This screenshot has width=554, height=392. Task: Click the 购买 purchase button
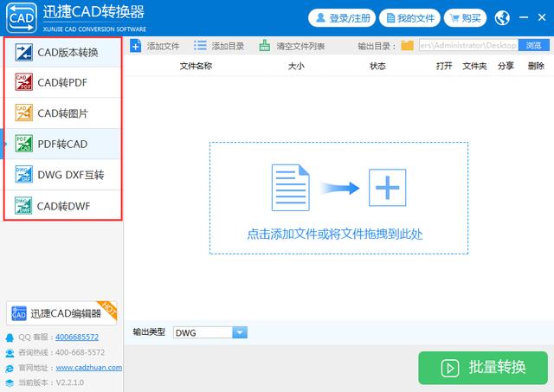tap(466, 17)
